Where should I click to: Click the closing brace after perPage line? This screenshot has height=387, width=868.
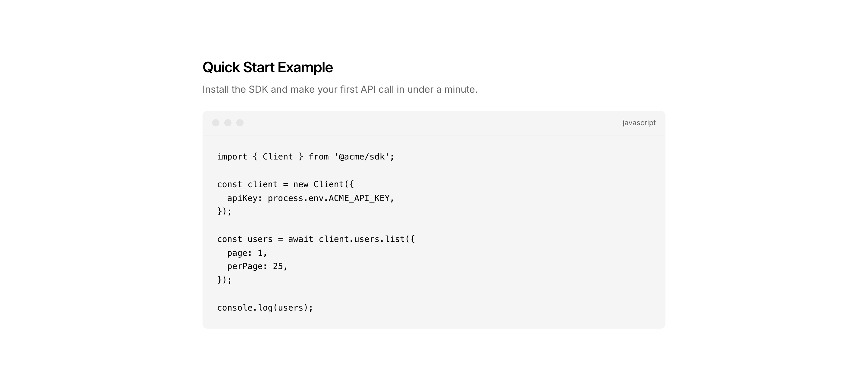point(225,280)
